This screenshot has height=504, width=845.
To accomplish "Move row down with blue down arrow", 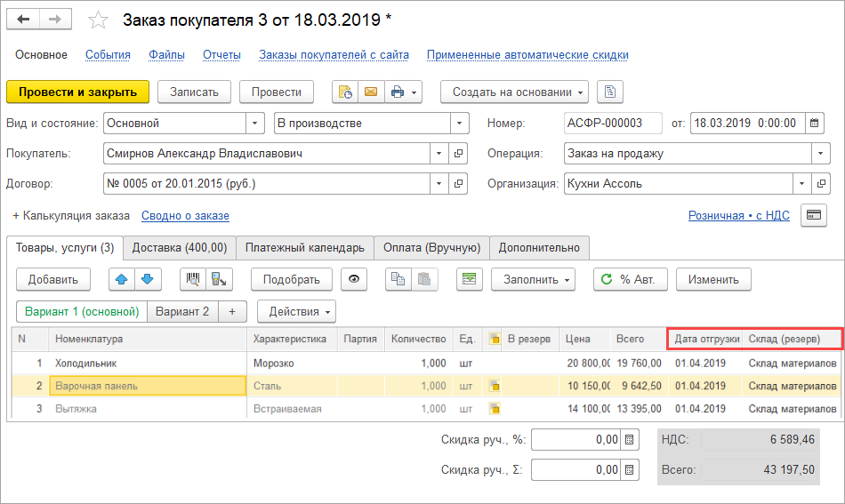I will pos(147,279).
